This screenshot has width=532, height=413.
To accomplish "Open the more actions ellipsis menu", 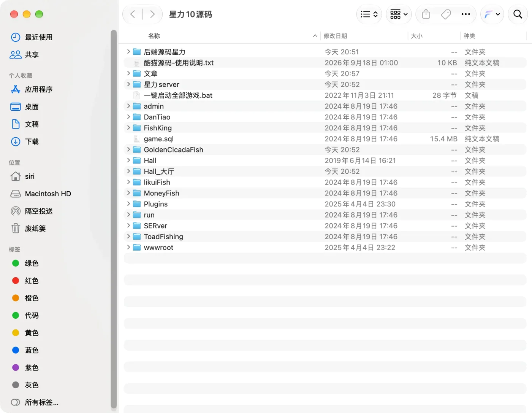I will coord(465,14).
